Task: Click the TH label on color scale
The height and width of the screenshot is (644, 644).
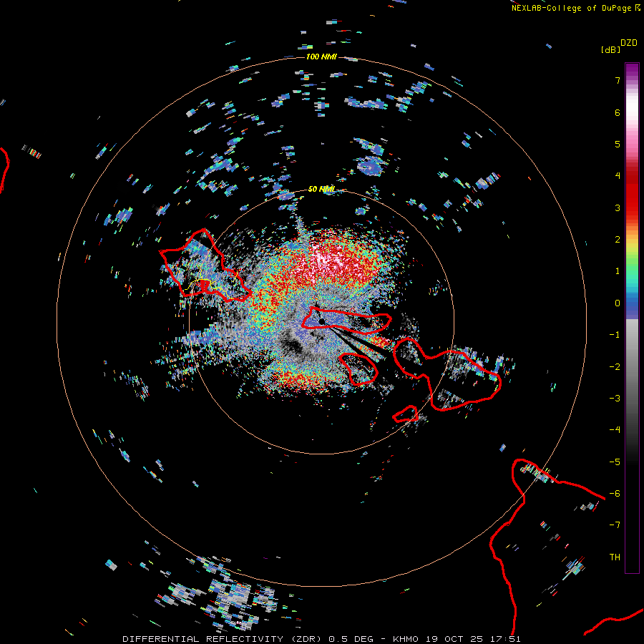Action: pos(615,557)
